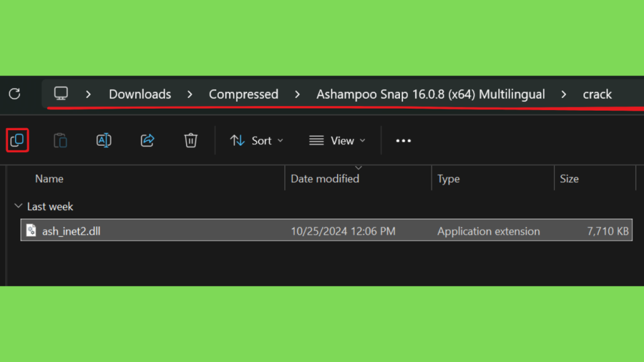Click the Copy icon in toolbar
The image size is (644, 362).
click(17, 140)
